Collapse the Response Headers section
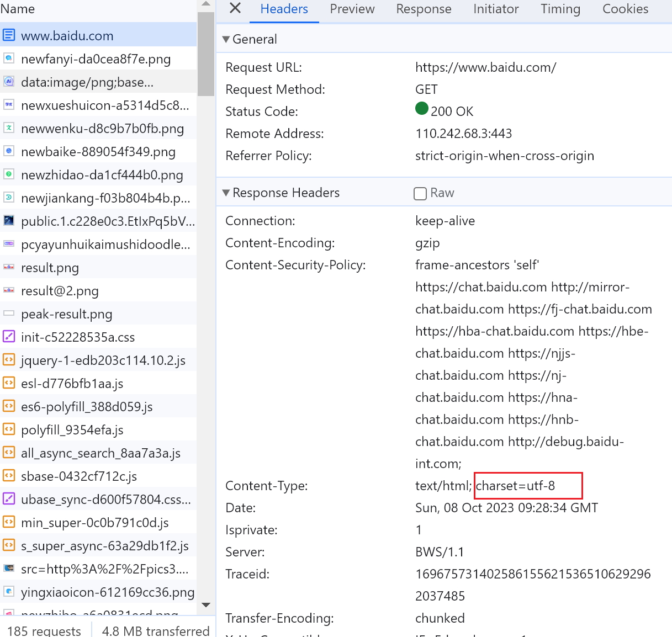 coord(226,193)
